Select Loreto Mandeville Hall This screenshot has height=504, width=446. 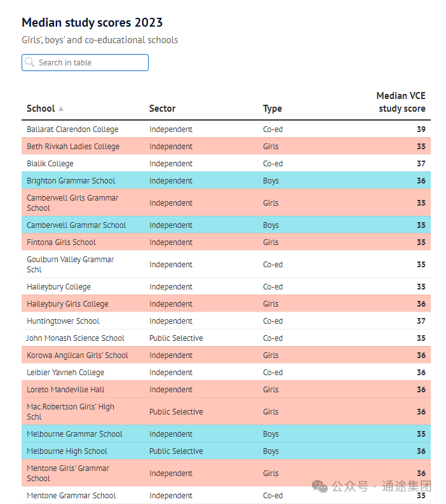(x=65, y=390)
